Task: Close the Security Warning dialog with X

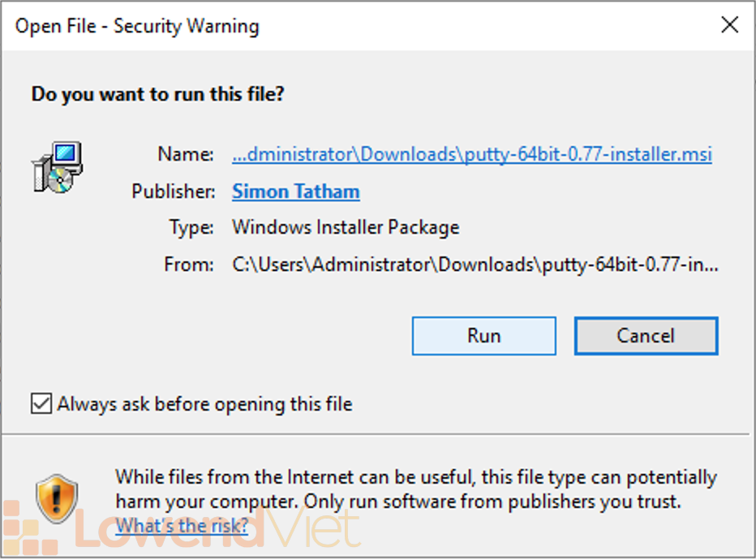Action: 729,26
